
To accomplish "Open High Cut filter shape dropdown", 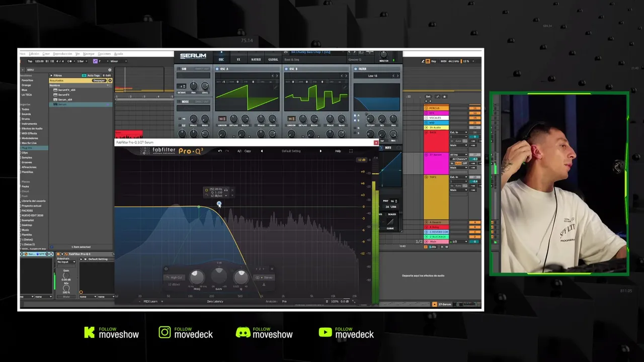I will click(x=174, y=278).
